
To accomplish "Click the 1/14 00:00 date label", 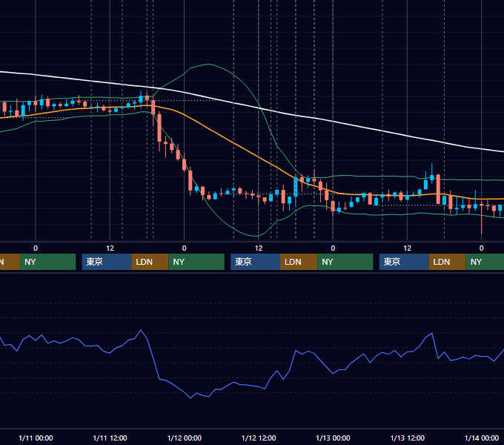I will (482, 438).
